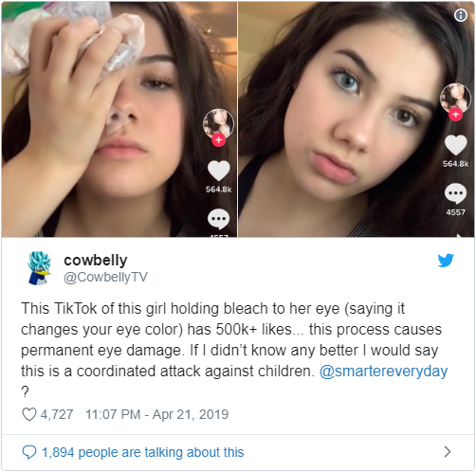The image size is (476, 472).
Task: Tap the heart icon in the left TikTok image
Action: 218,171
